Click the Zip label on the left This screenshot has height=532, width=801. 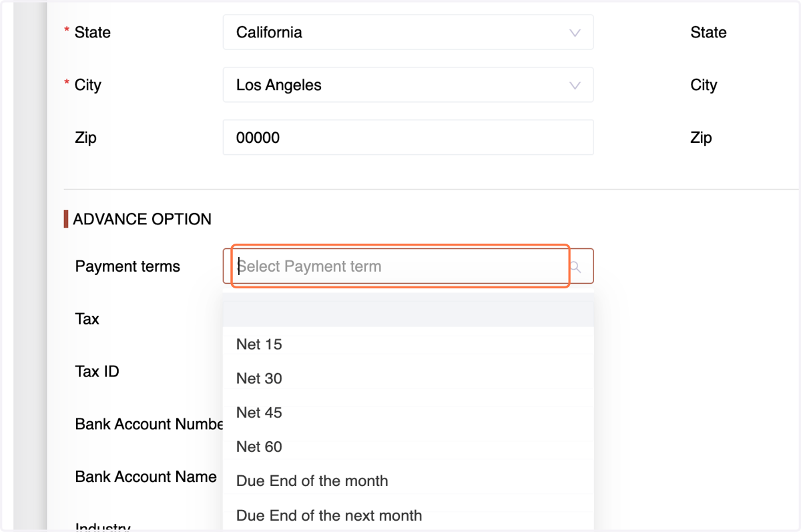[x=86, y=138]
